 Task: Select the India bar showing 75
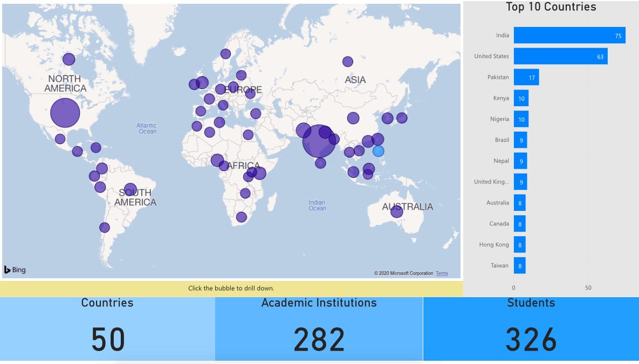click(x=569, y=36)
